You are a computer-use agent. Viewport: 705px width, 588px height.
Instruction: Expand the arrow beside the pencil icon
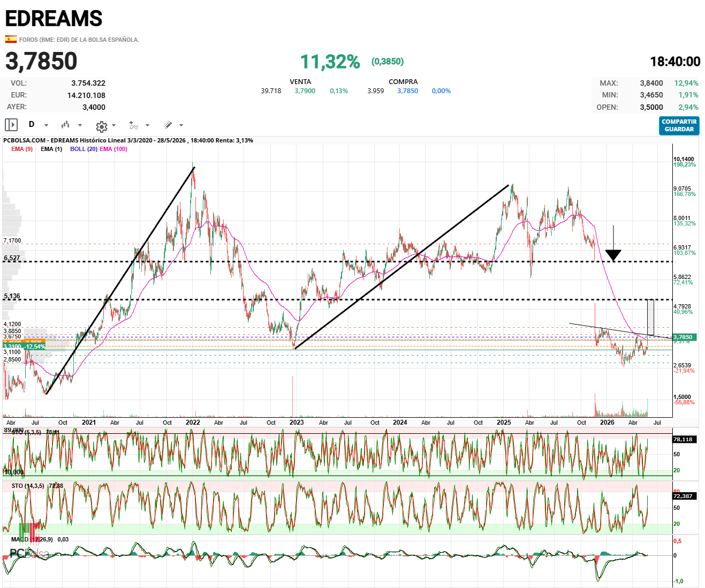pos(181,125)
